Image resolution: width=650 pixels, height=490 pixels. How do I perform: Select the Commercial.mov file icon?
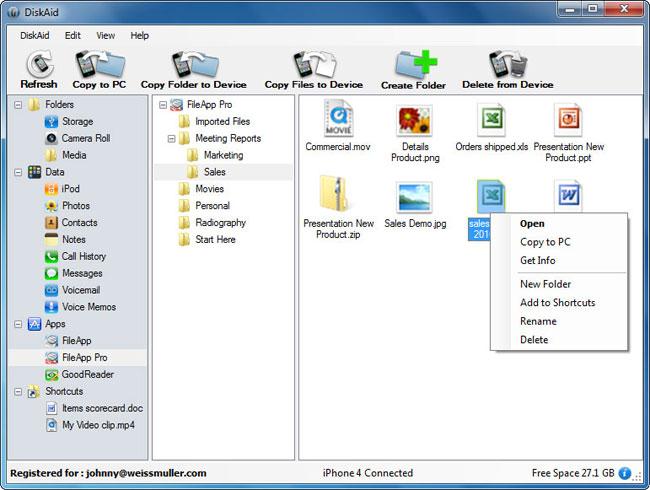pyautogui.click(x=338, y=122)
